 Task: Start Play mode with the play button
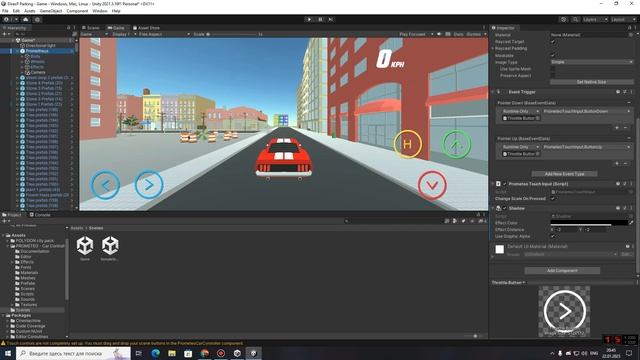click(309, 19)
